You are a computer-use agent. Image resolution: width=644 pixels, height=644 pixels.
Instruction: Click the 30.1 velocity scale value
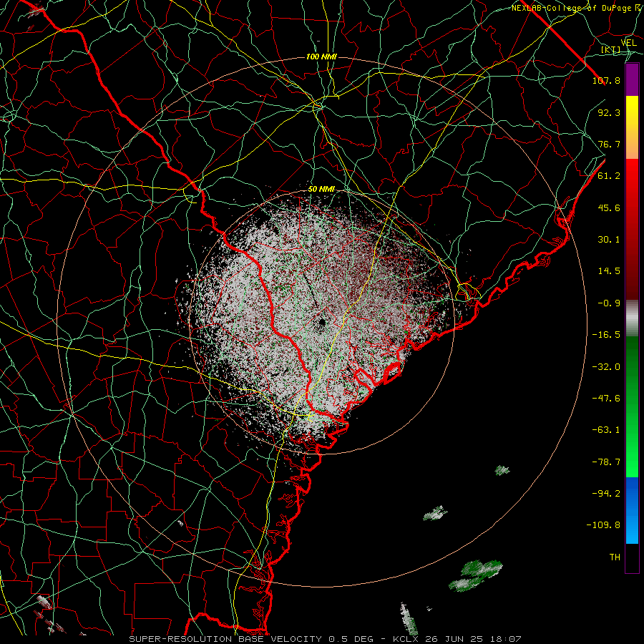609,240
